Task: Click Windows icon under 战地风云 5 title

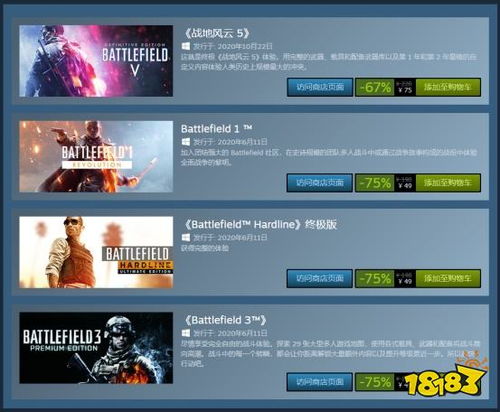Action: point(186,46)
